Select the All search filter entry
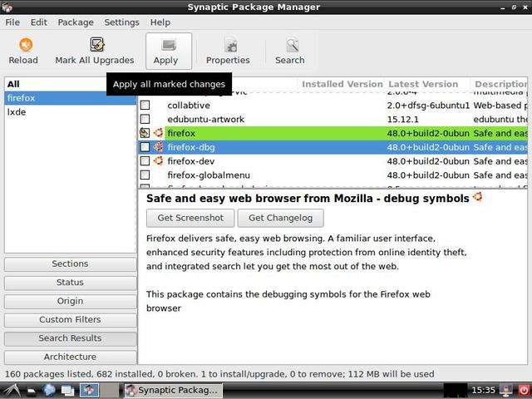 70,84
